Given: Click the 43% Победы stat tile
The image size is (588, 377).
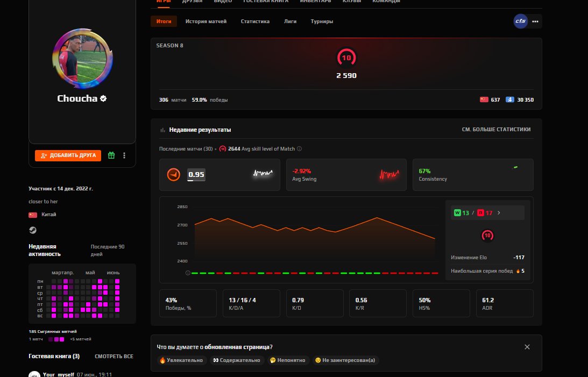Looking at the screenshot, I should [x=188, y=303].
